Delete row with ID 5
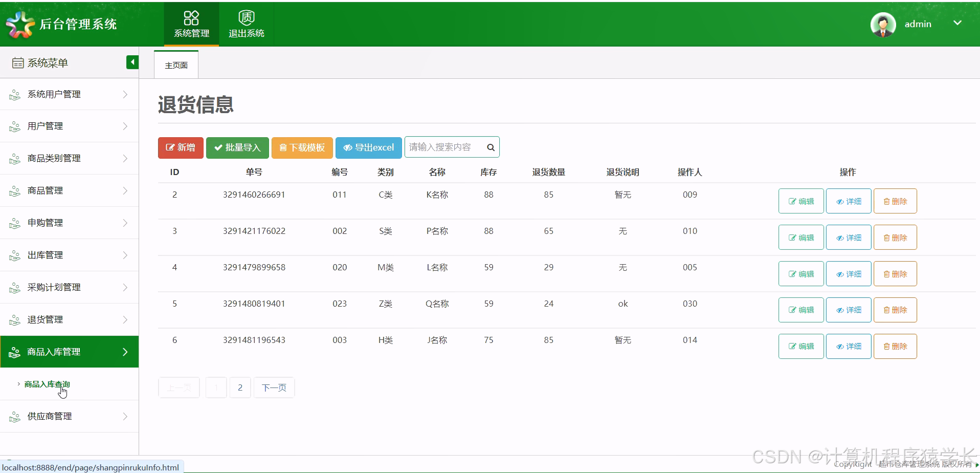The width and height of the screenshot is (980, 473). pos(895,310)
